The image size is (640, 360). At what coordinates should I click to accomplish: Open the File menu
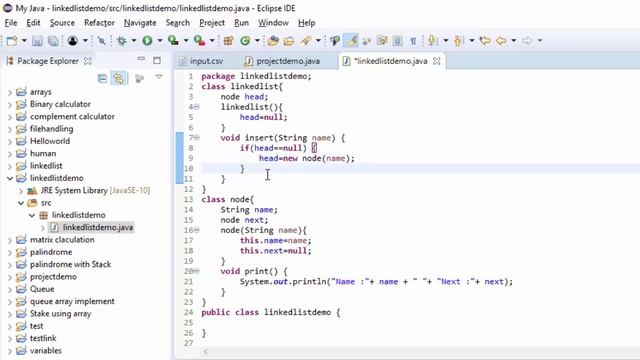click(x=11, y=23)
